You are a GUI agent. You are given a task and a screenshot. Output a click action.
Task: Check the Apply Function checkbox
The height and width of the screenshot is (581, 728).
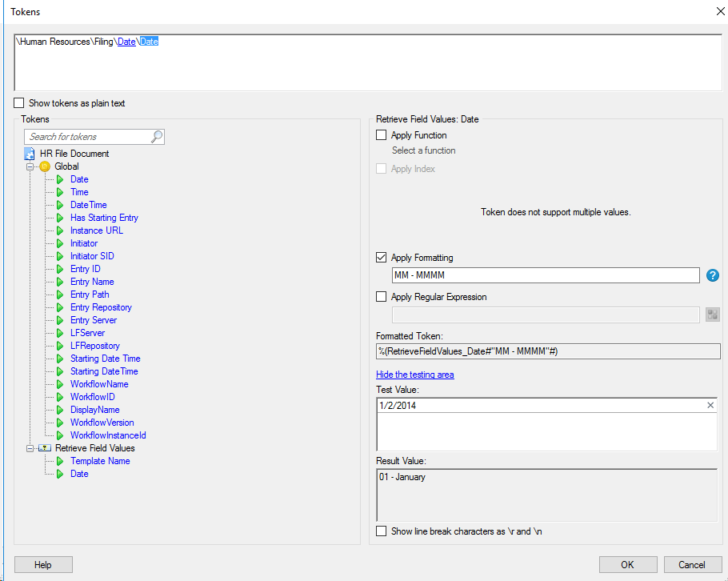[382, 135]
